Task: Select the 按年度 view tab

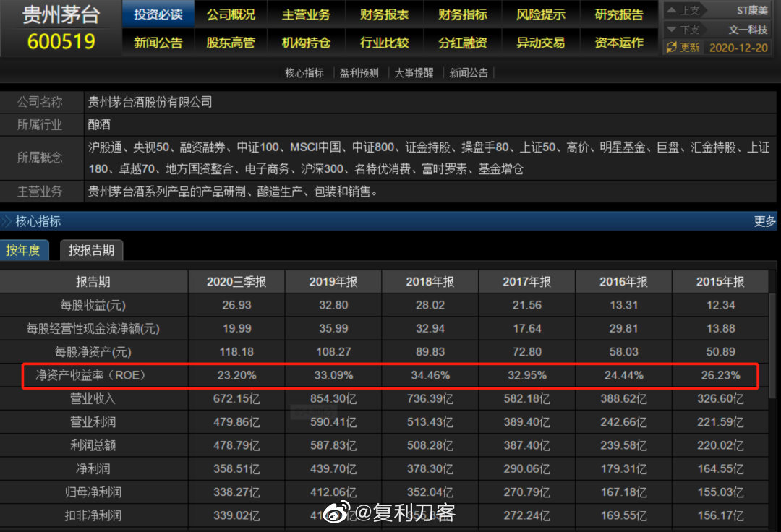Action: (x=23, y=250)
